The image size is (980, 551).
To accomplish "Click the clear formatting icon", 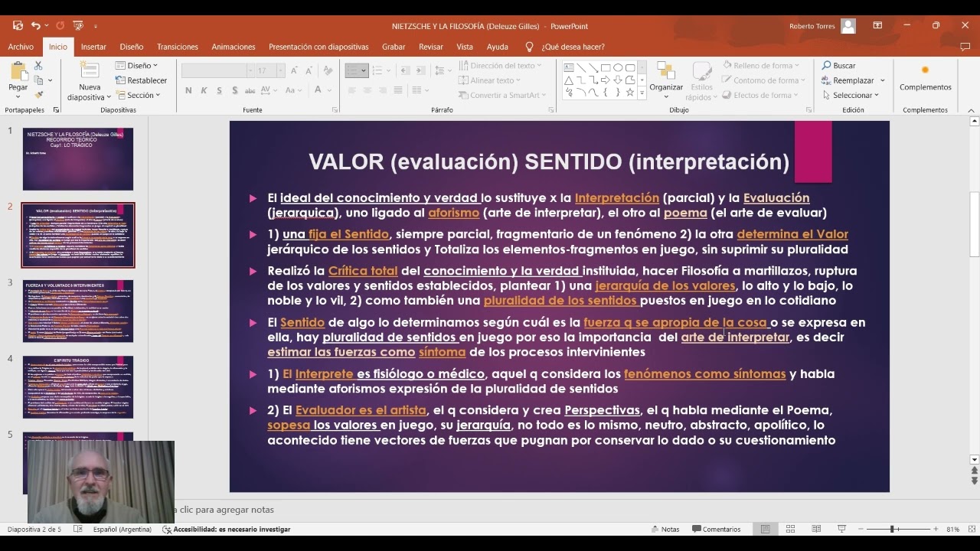I will (328, 70).
